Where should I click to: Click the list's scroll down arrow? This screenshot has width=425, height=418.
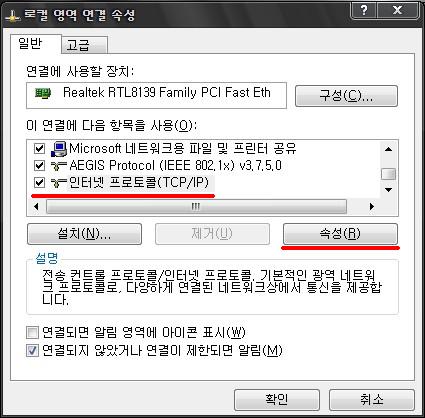click(388, 190)
